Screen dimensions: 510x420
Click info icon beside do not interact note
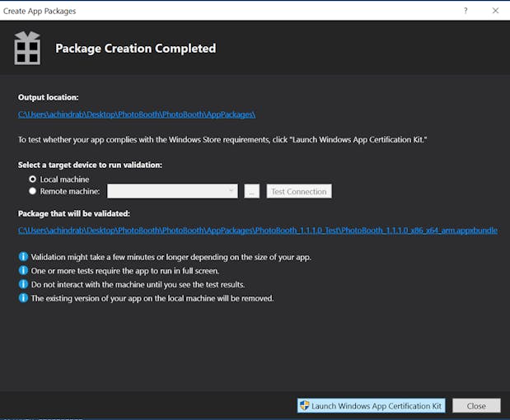tap(23, 284)
